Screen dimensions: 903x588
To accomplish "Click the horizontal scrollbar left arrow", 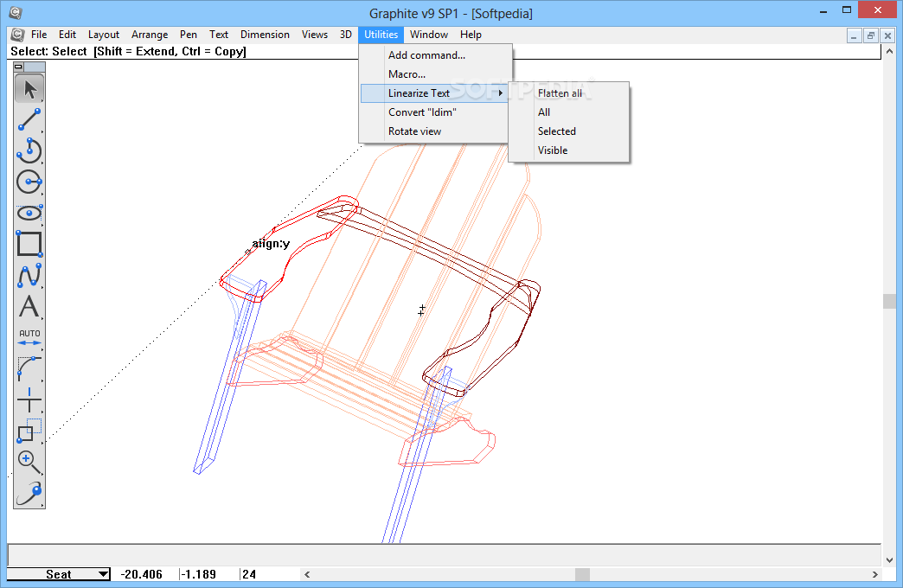I will pos(307,574).
